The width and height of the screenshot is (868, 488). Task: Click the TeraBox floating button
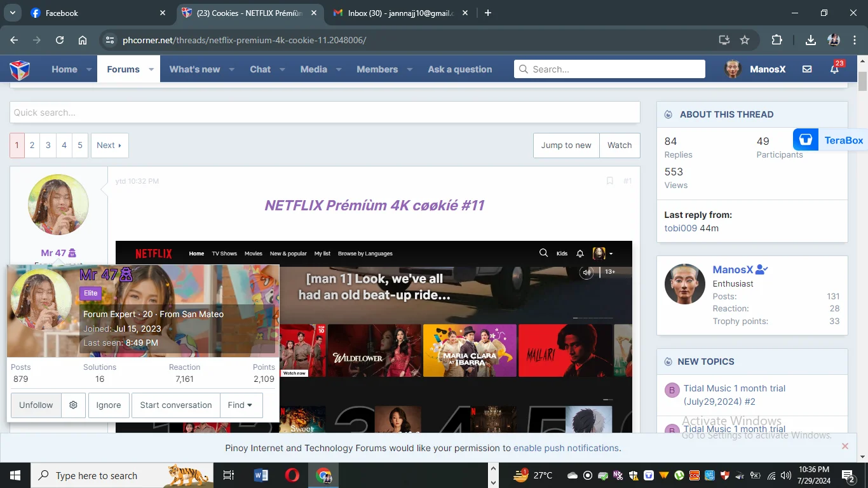831,140
